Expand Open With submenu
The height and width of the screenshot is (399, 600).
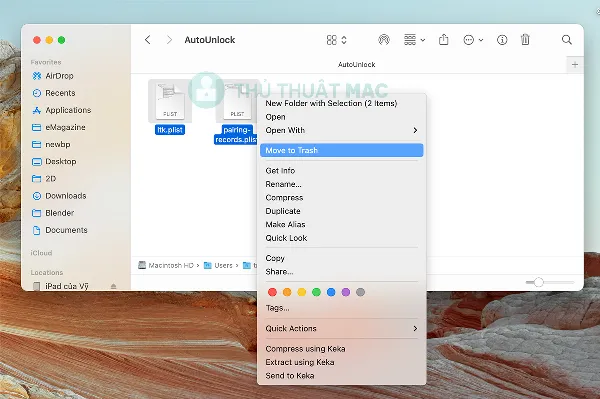coord(341,130)
